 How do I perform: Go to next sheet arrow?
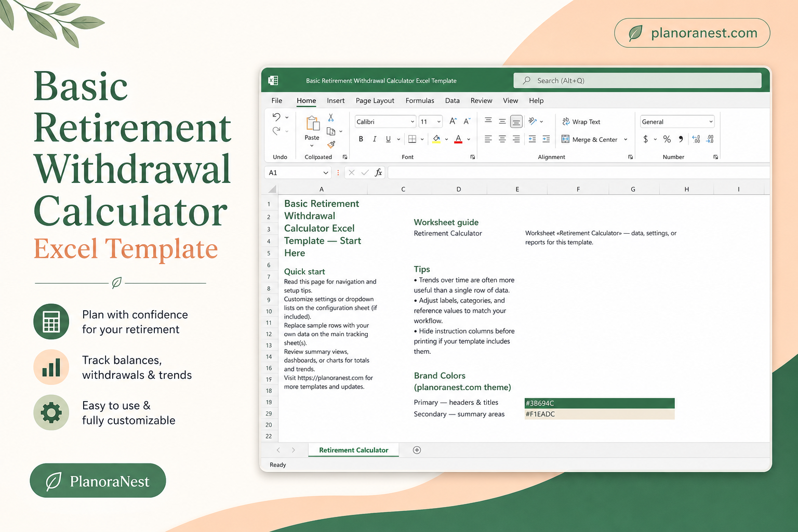[294, 450]
